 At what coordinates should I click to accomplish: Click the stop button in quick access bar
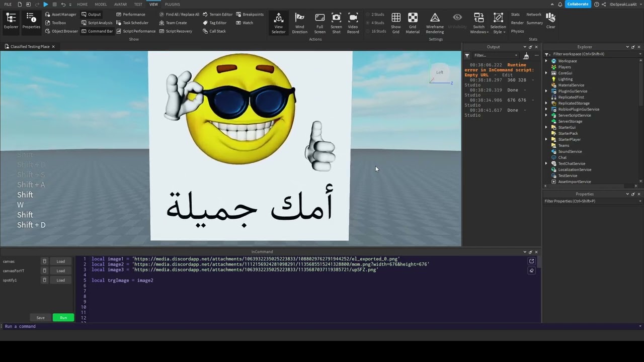tap(54, 4)
